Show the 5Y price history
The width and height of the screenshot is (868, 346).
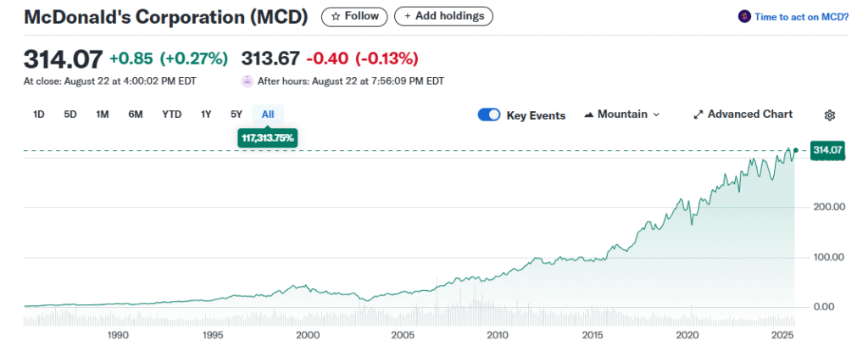point(236,114)
